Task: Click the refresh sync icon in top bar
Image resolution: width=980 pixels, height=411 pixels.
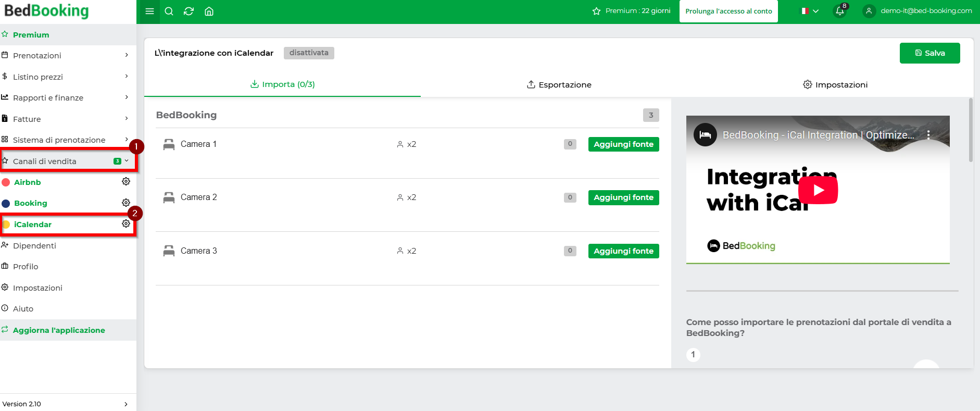Action: (x=189, y=11)
